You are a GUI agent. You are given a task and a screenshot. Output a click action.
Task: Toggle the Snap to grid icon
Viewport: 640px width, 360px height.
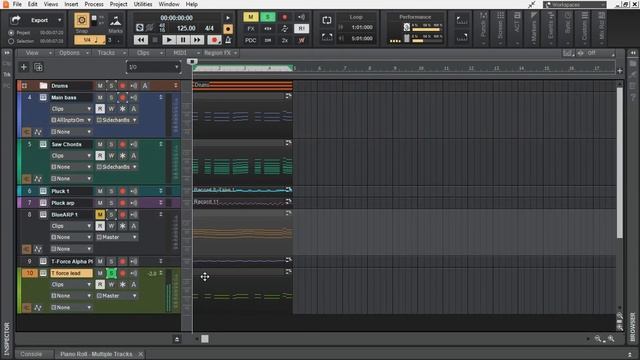(82, 20)
